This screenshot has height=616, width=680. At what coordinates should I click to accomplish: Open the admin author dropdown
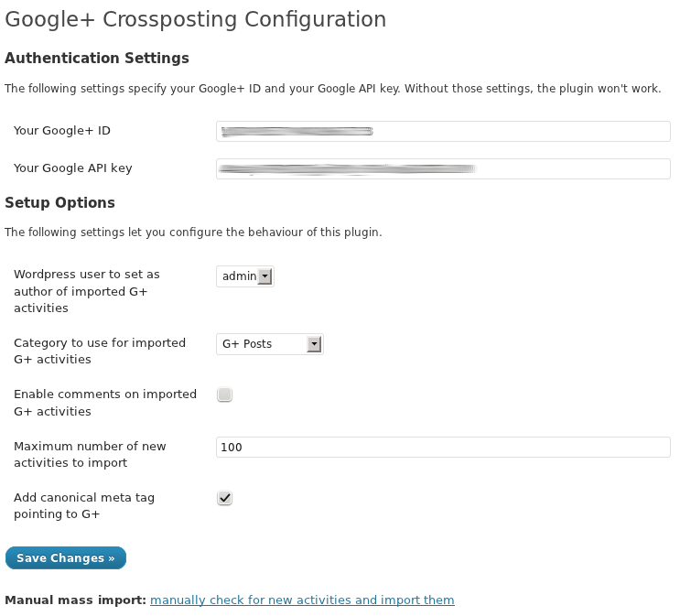click(x=245, y=276)
